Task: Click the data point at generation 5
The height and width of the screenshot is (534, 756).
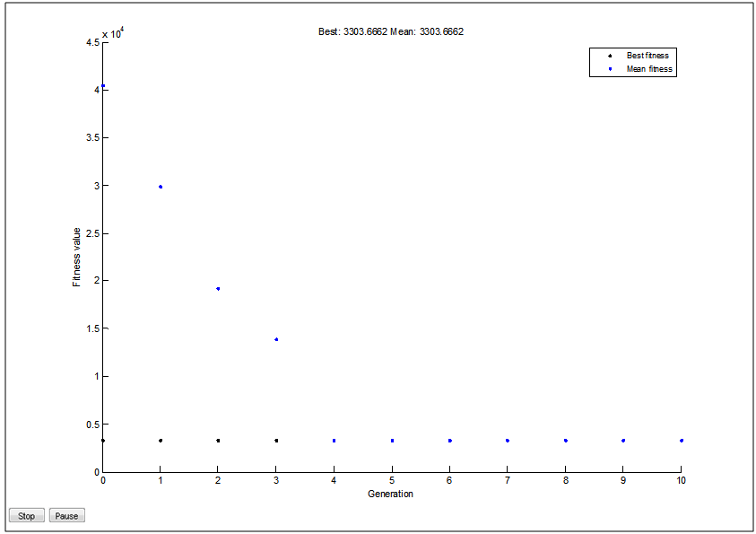Action: (x=392, y=441)
